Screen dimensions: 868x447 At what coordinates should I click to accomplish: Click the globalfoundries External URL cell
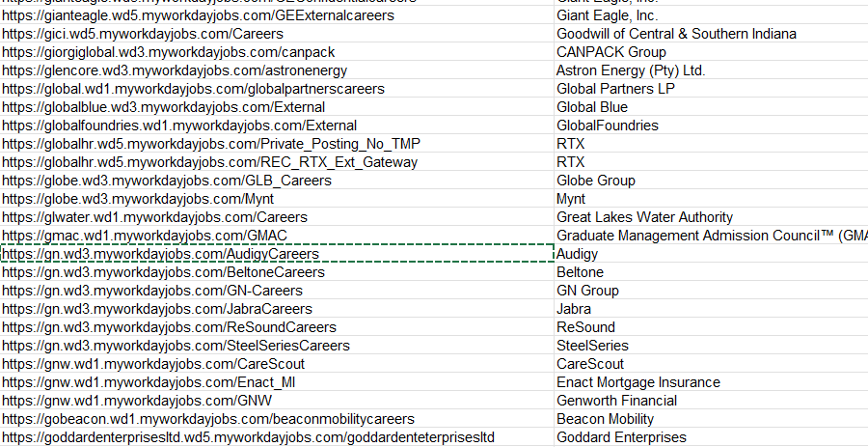277,126
